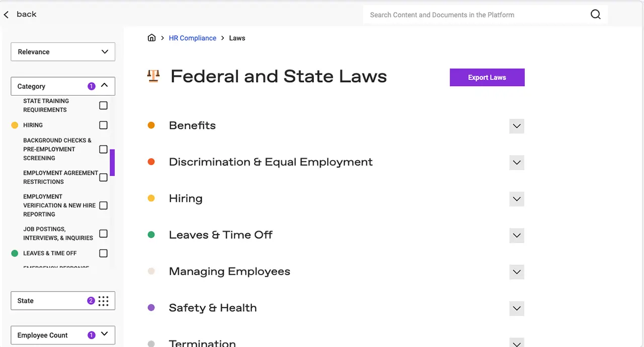Viewport: 644px width, 347px height.
Task: Expand the Discrimination & Equal Employment section
Action: click(517, 163)
